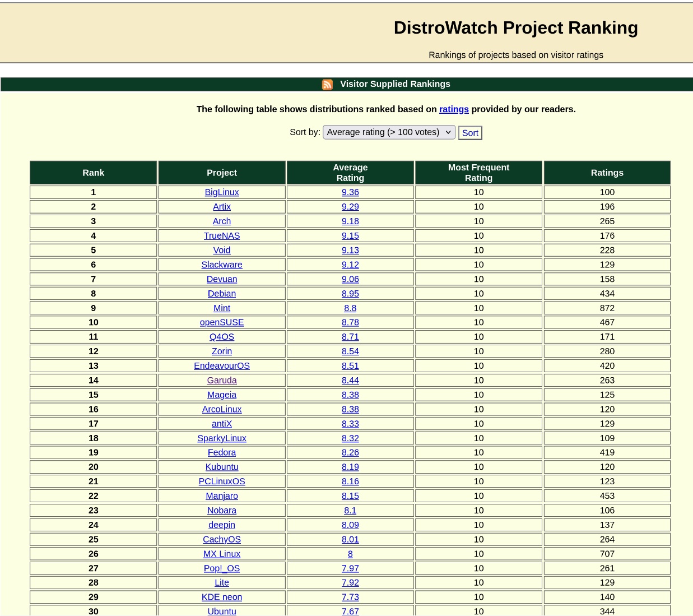Click Arch's 9.18 rating link
This screenshot has width=693, height=616.
350,221
